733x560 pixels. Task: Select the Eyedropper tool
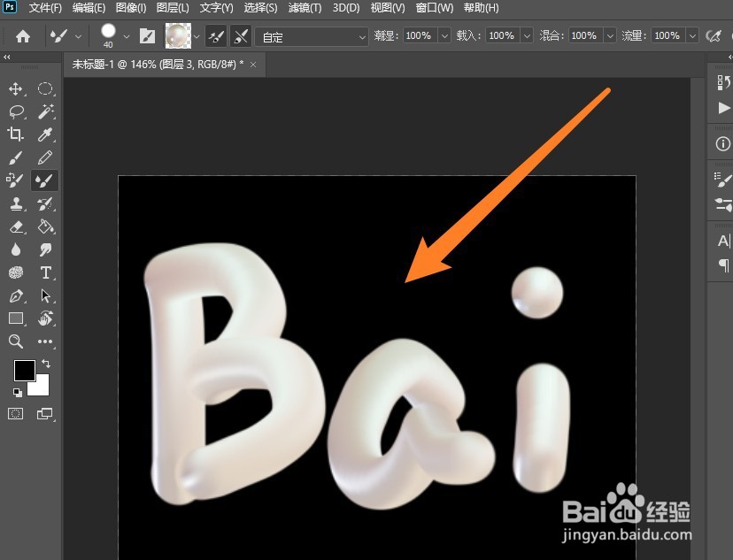pos(45,134)
